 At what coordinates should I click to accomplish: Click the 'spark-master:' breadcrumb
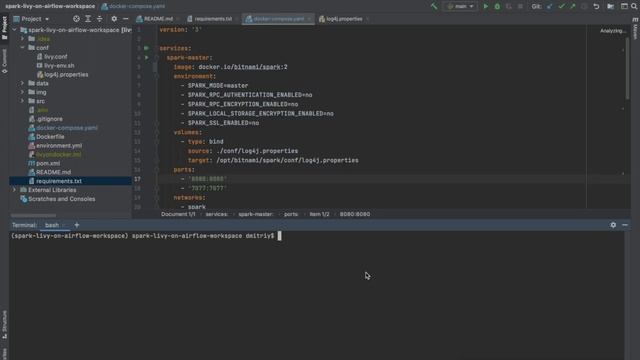click(256, 214)
